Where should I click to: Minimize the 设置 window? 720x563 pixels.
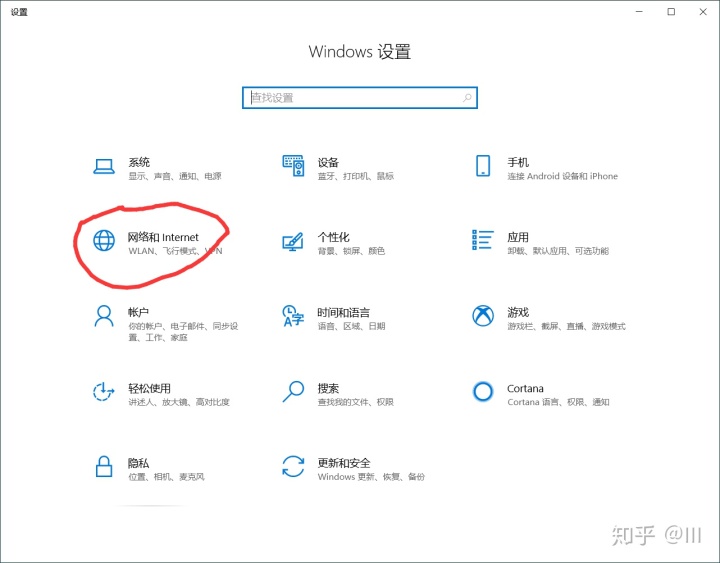[x=639, y=11]
